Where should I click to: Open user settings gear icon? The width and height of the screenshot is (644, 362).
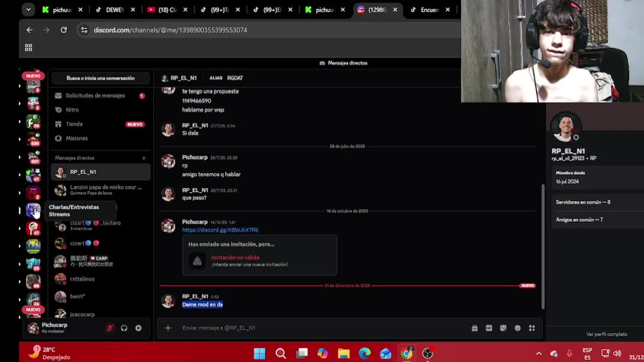[x=138, y=328]
